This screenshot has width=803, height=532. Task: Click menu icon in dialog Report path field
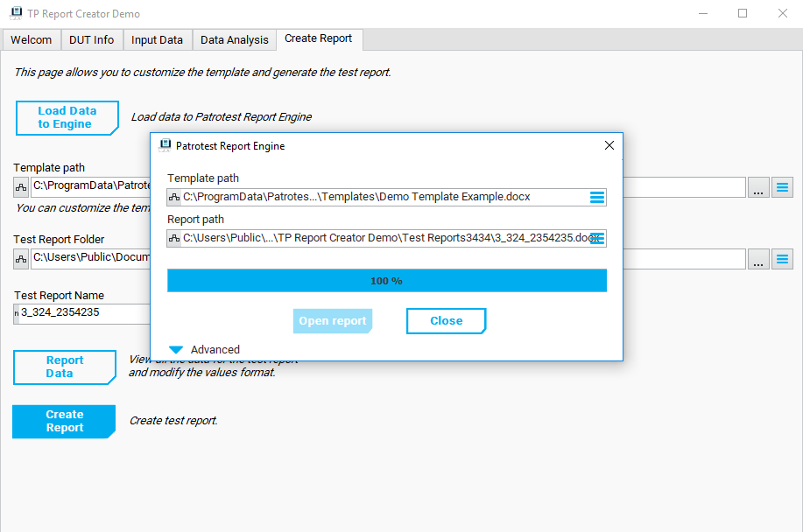[597, 238]
